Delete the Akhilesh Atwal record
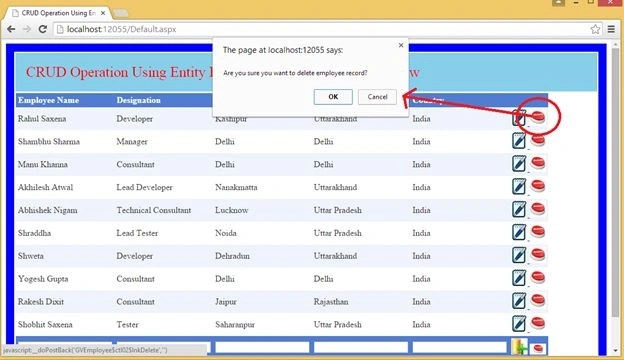 pos(538,186)
